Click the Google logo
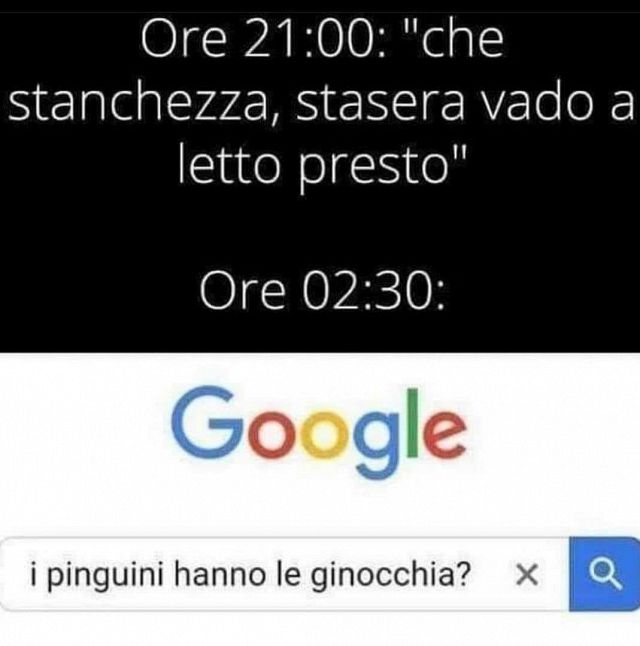The image size is (640, 646). point(319,432)
